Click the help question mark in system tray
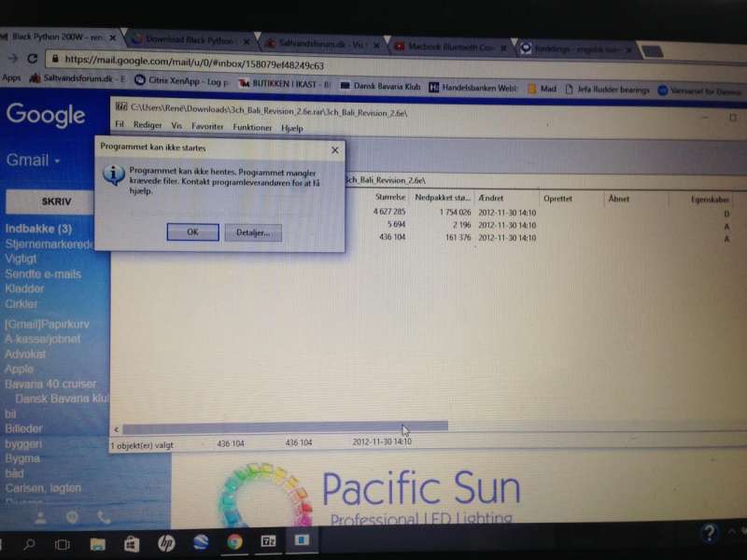Image resolution: width=747 pixels, height=560 pixels. point(709,534)
